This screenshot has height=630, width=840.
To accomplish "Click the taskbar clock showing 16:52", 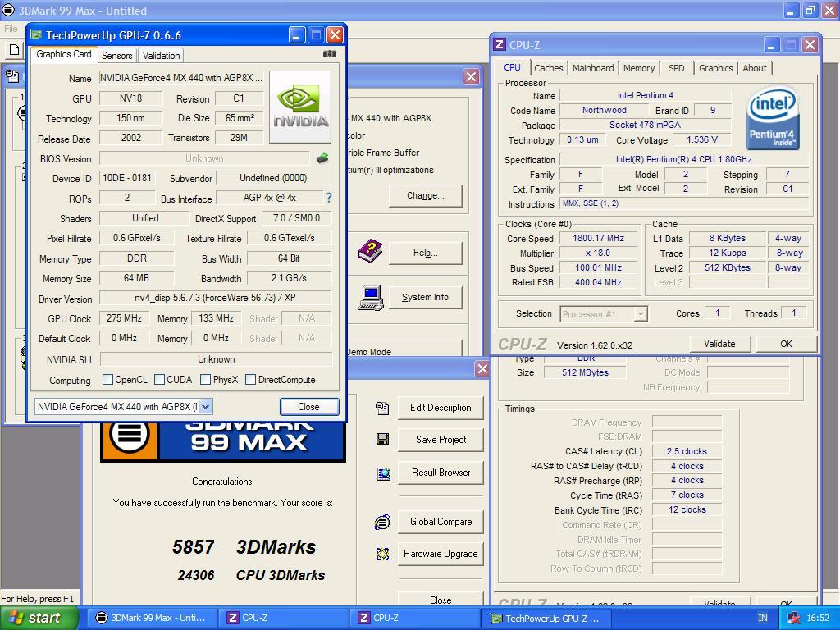I will [x=818, y=619].
